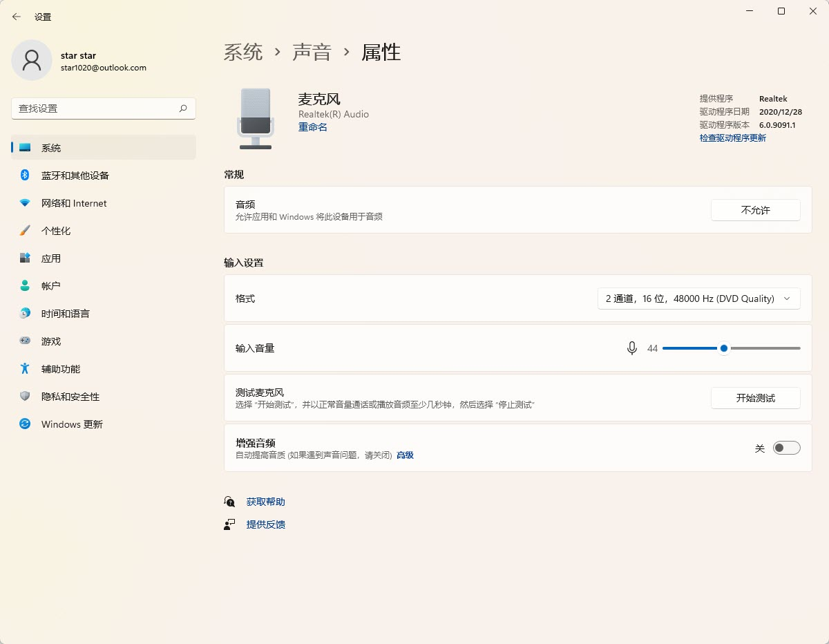
Task: Open the audio format dropdown
Action: (x=699, y=299)
